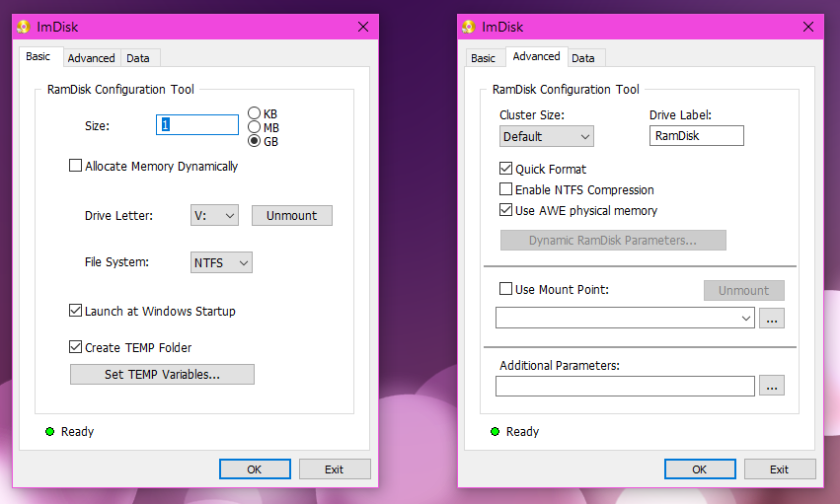
Task: Click the Additional Parameters text field
Action: tap(625, 386)
